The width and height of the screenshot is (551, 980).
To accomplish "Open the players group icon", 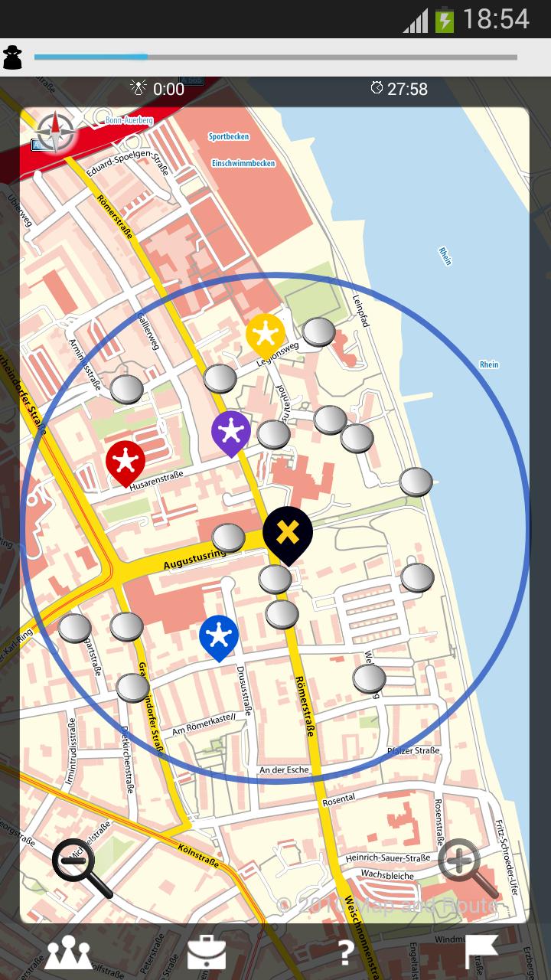I will 69,952.
